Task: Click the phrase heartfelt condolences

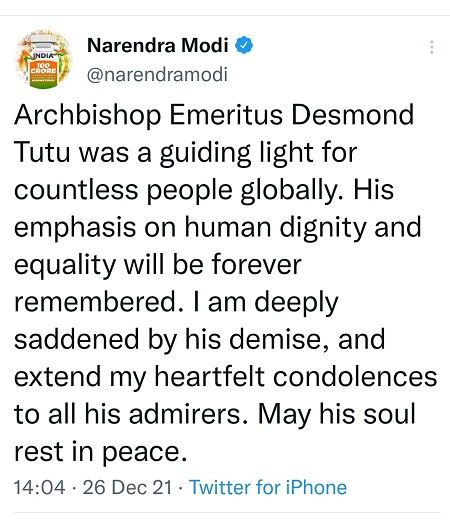Action: [x=296, y=377]
